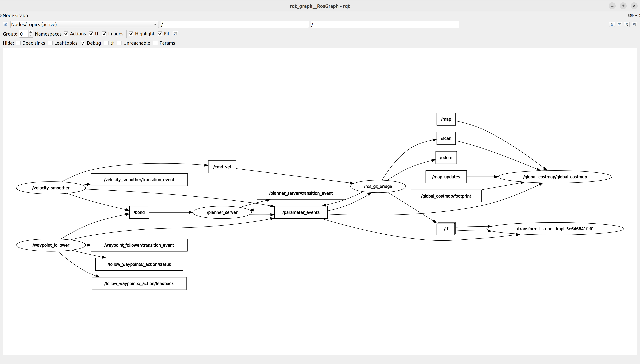Select the /global_costmap/global_costmap node

pyautogui.click(x=555, y=177)
